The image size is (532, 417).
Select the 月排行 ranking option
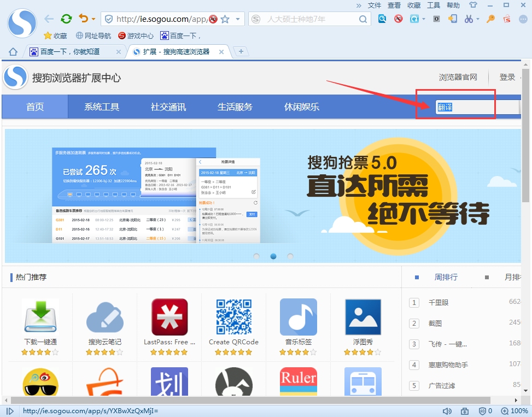point(512,277)
